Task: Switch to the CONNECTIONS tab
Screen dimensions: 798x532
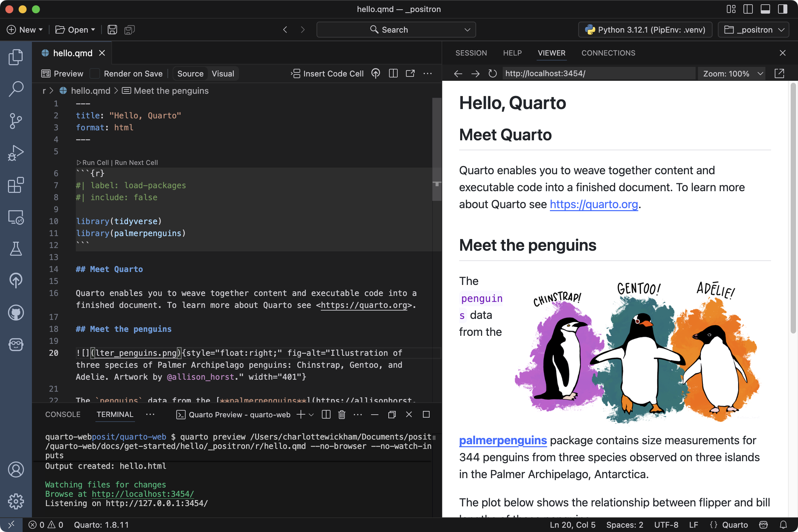Action: click(x=608, y=53)
